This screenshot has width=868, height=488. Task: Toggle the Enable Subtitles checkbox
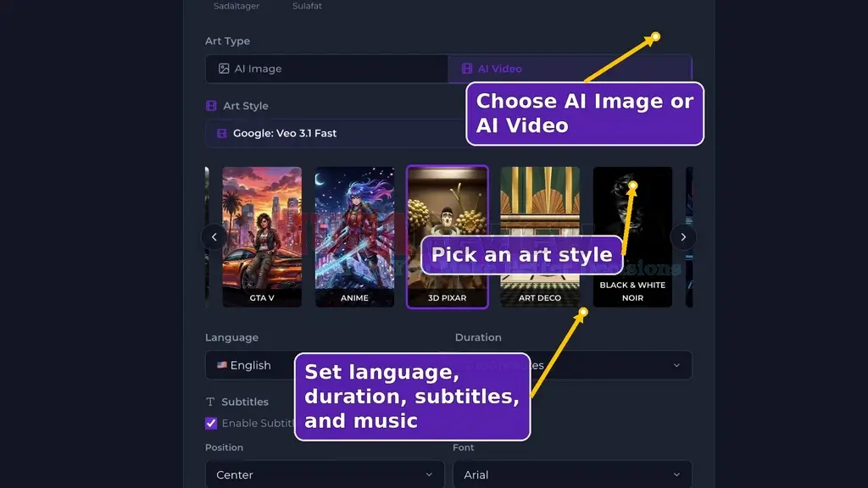coord(211,424)
